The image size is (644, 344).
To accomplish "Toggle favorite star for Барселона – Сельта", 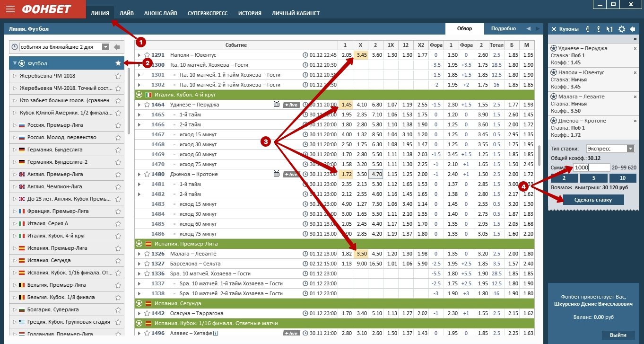I will (x=147, y=264).
